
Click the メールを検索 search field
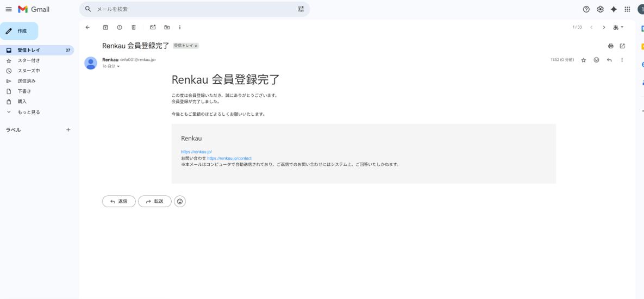coord(195,9)
